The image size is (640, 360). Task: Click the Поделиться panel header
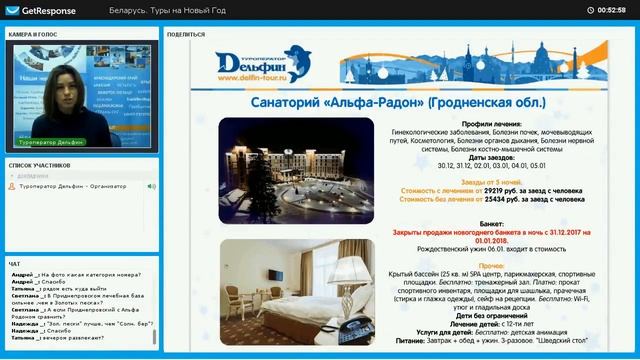186,35
